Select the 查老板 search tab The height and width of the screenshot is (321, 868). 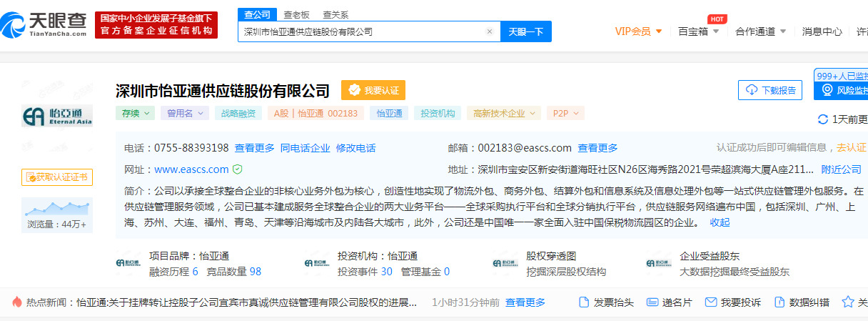click(296, 14)
